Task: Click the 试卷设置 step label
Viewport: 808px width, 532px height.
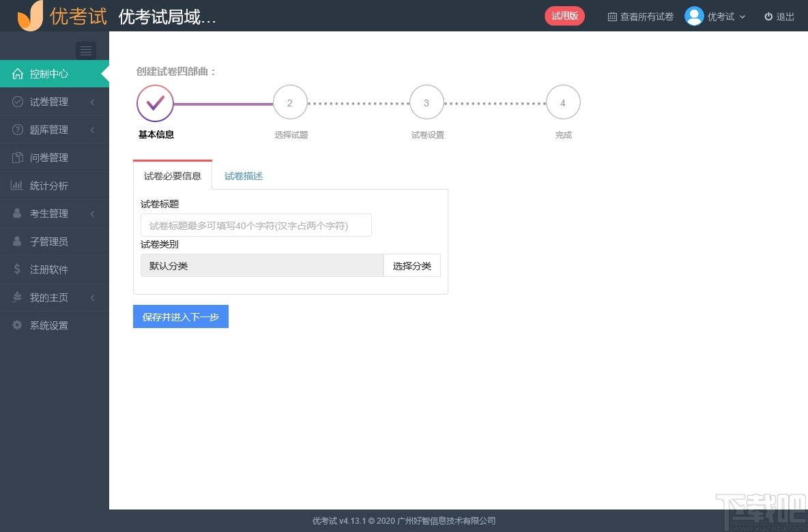Action: [x=428, y=134]
